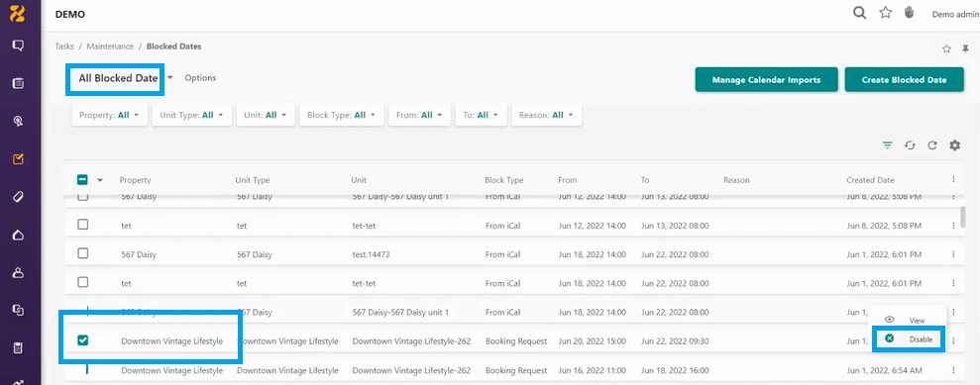Click the favorites star in top bar

(886, 13)
